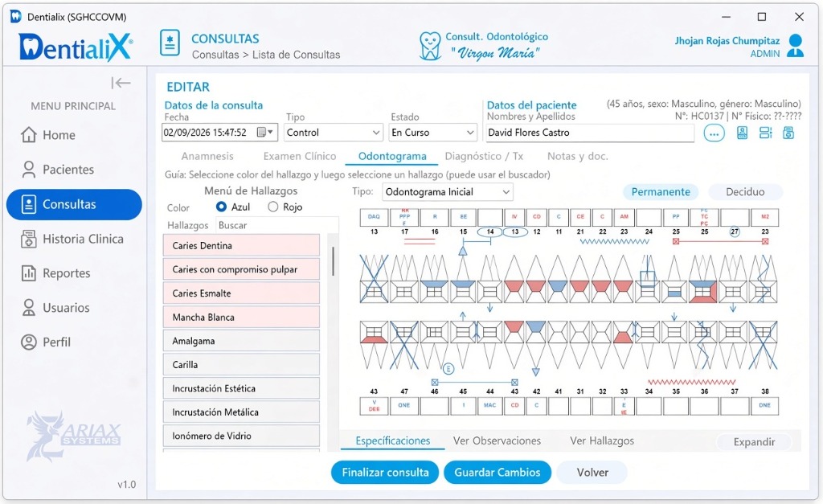Click the admin user avatar icon
The image size is (823, 504).
[x=796, y=45]
